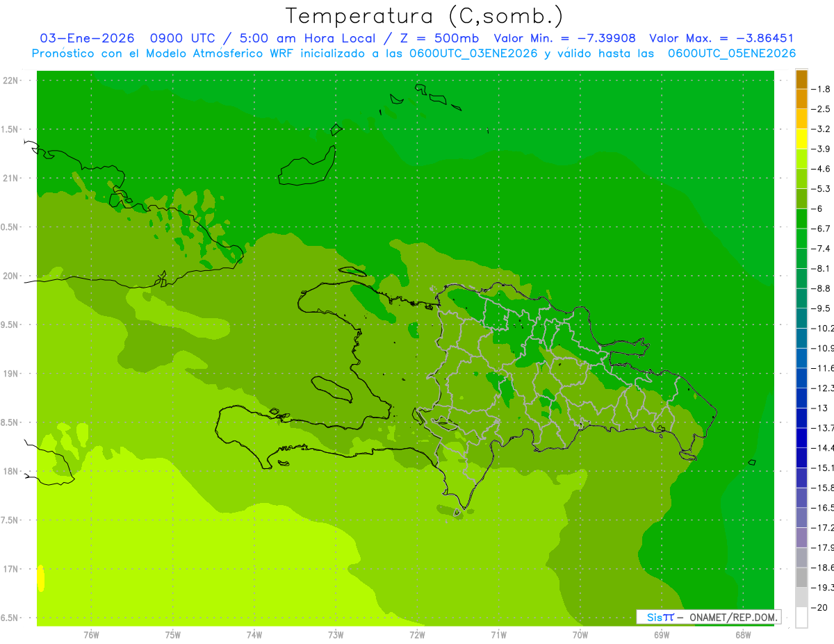Click the teal legend swatch between -9.5 and -10.2
This screenshot has width=834, height=644.
click(801, 318)
